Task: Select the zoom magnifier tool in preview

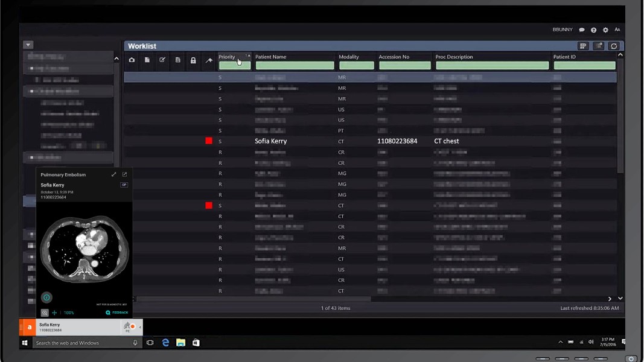Action: (45, 313)
